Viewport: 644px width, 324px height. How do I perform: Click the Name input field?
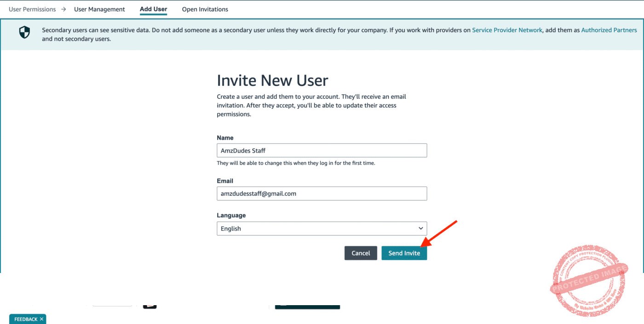(322, 150)
